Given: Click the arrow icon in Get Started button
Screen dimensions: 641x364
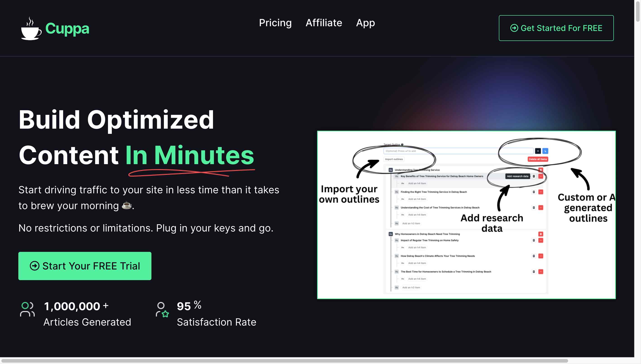Looking at the screenshot, I should [x=514, y=28].
